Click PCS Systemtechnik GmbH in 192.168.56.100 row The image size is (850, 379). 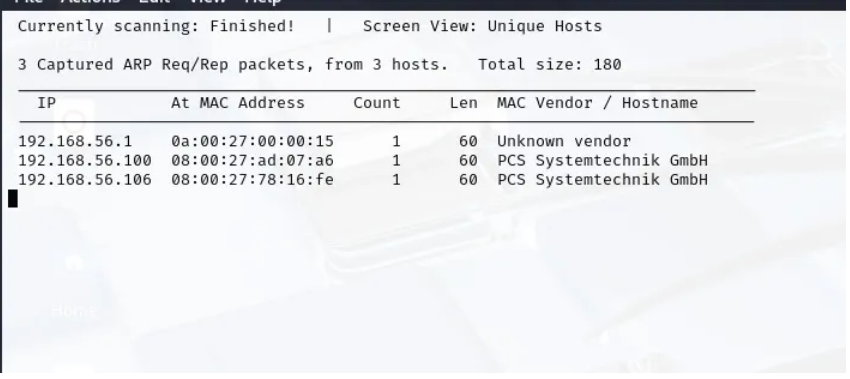click(x=602, y=160)
